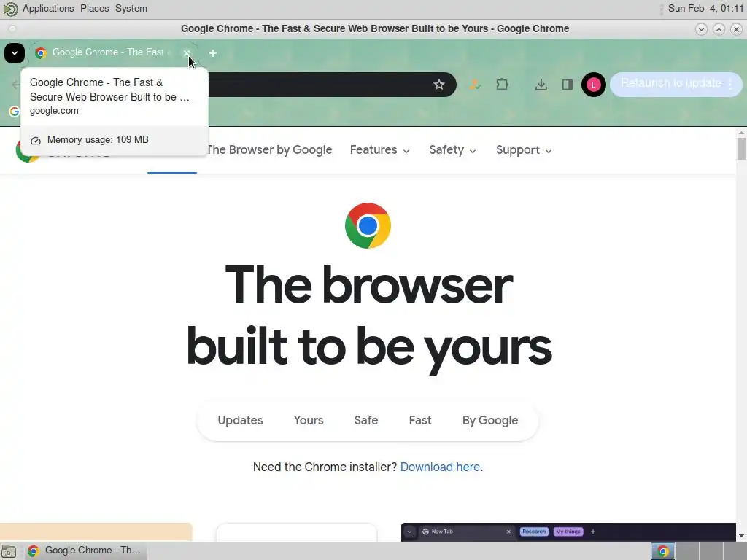Viewport: 747px width, 560px height.
Task: Click the date and time clock
Action: click(x=705, y=9)
